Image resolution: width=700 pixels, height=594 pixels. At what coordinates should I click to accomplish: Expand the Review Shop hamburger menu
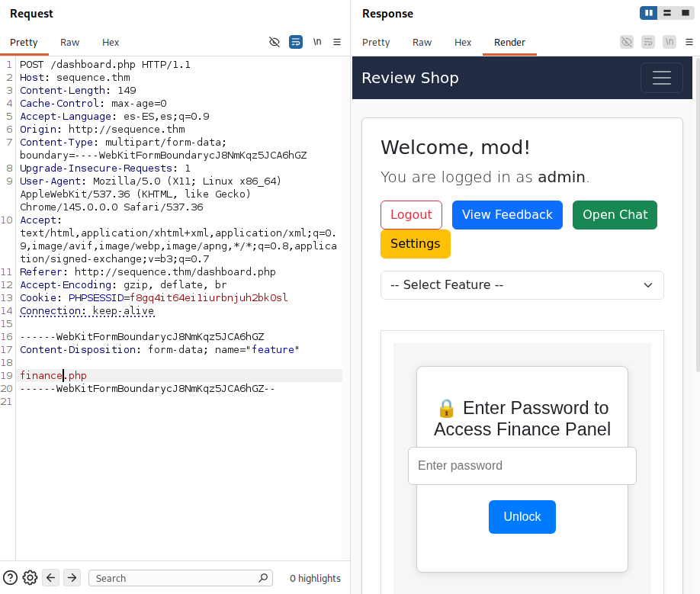662,78
